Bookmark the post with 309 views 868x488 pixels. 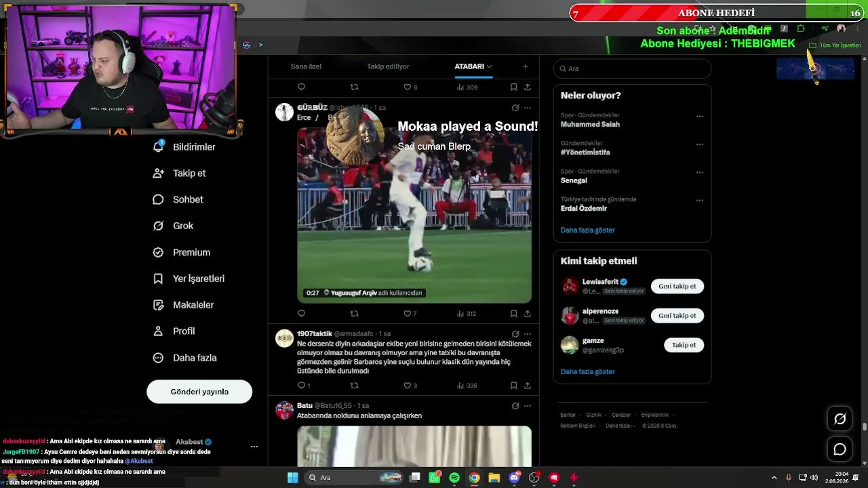[x=513, y=87]
